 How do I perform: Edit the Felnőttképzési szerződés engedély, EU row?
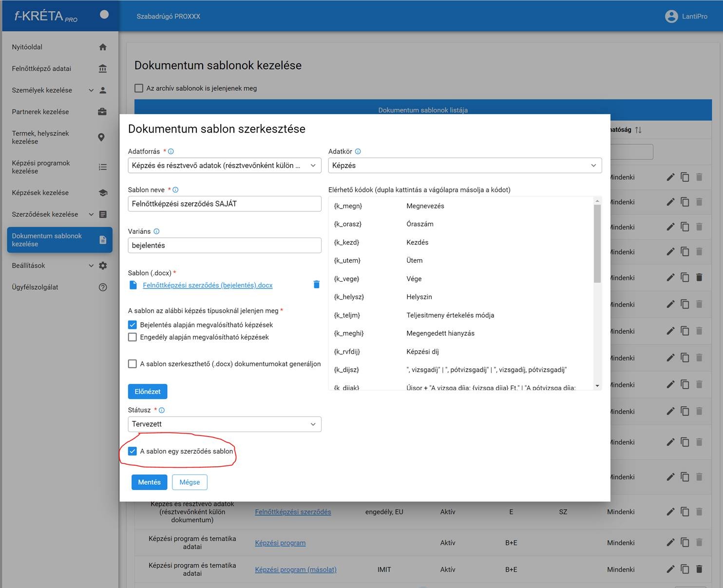coord(671,512)
